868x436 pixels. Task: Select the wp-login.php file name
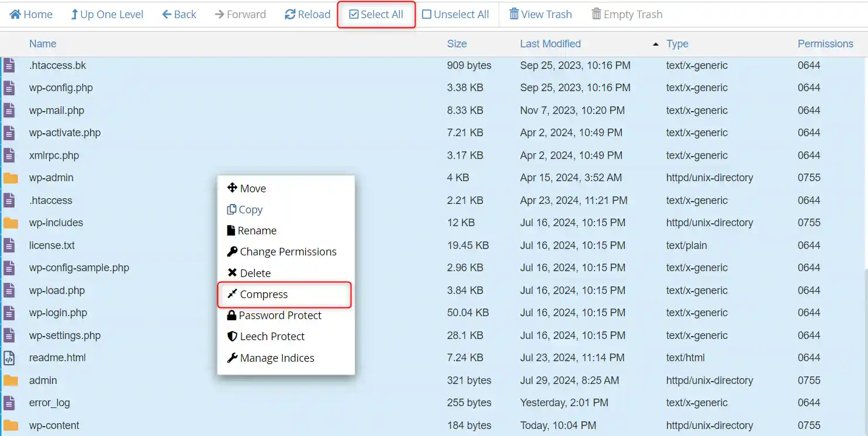(58, 313)
